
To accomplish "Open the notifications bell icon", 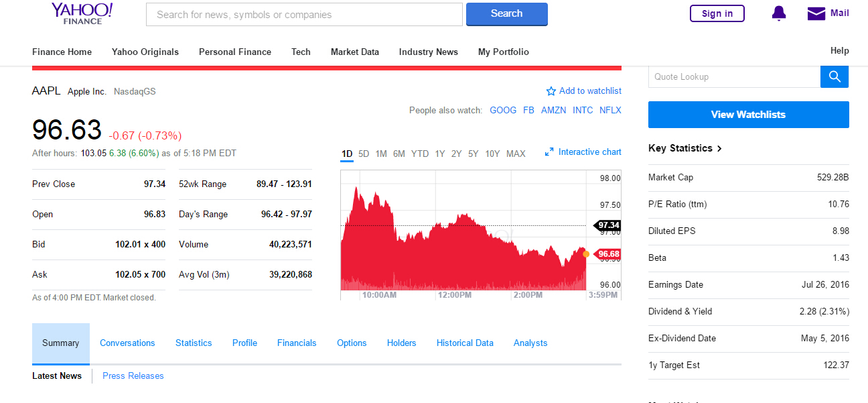I will point(779,13).
